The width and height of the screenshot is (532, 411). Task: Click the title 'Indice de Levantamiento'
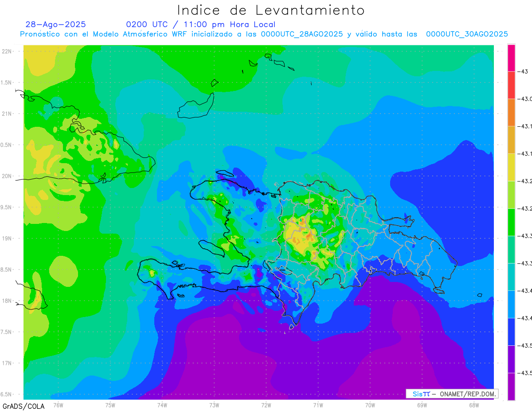(271, 10)
